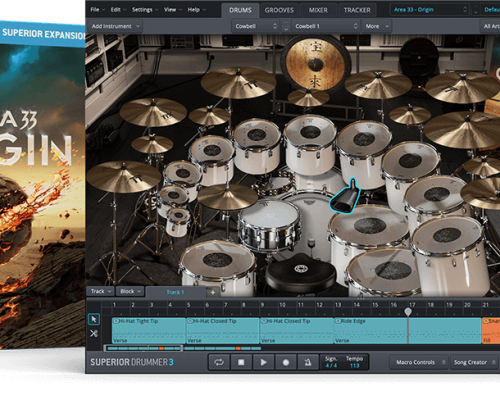Open the Settings menu
This screenshot has height=400, width=500.
[145, 10]
